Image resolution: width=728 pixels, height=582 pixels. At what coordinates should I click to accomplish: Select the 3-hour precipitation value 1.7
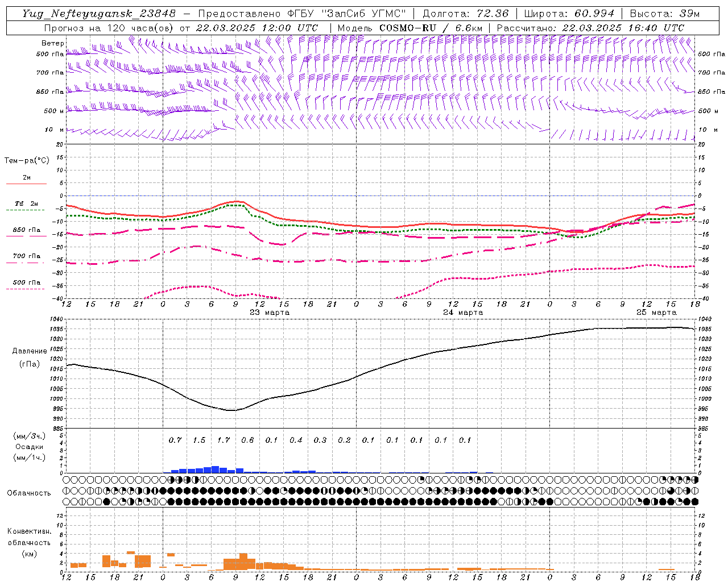tap(224, 440)
